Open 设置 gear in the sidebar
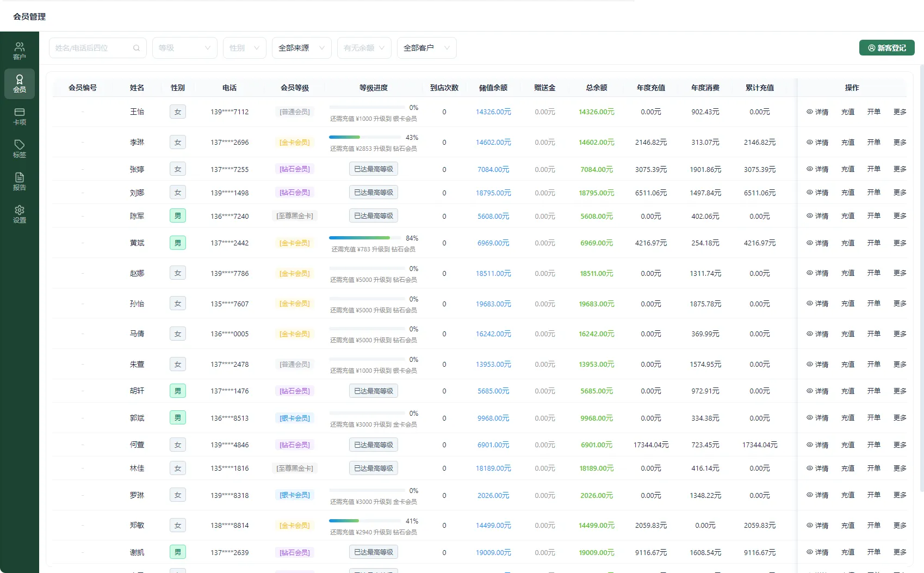Screen dimensions: 924x573 click(x=20, y=214)
